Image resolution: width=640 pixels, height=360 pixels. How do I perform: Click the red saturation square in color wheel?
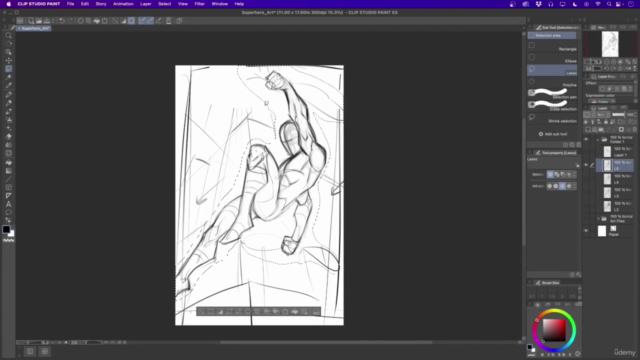coord(554,330)
